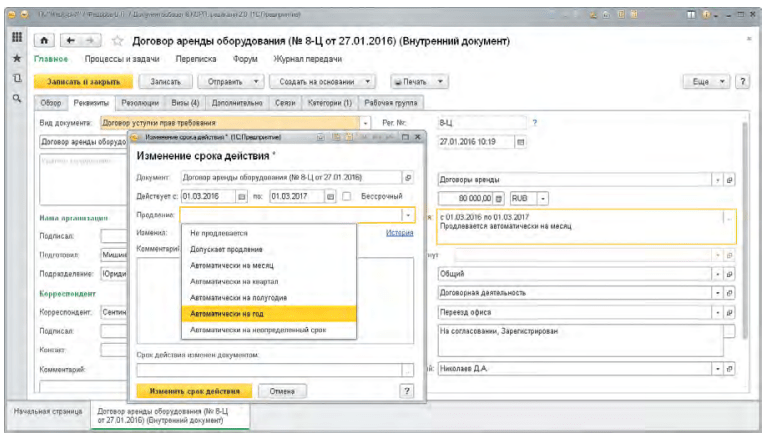Open Процессы и задачи section
The height and width of the screenshot is (440, 767).
pos(122,59)
